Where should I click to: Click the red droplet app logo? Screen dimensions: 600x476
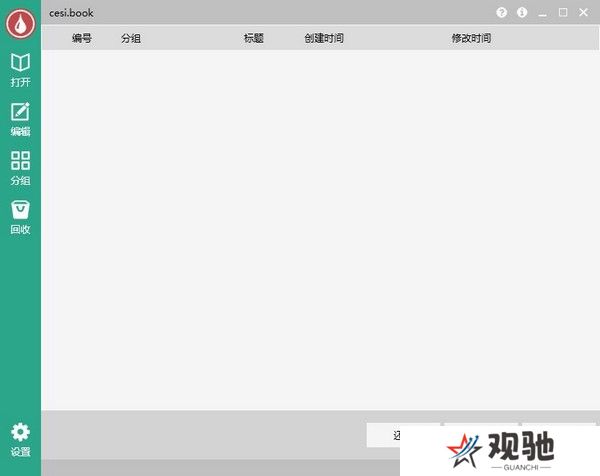(20, 23)
